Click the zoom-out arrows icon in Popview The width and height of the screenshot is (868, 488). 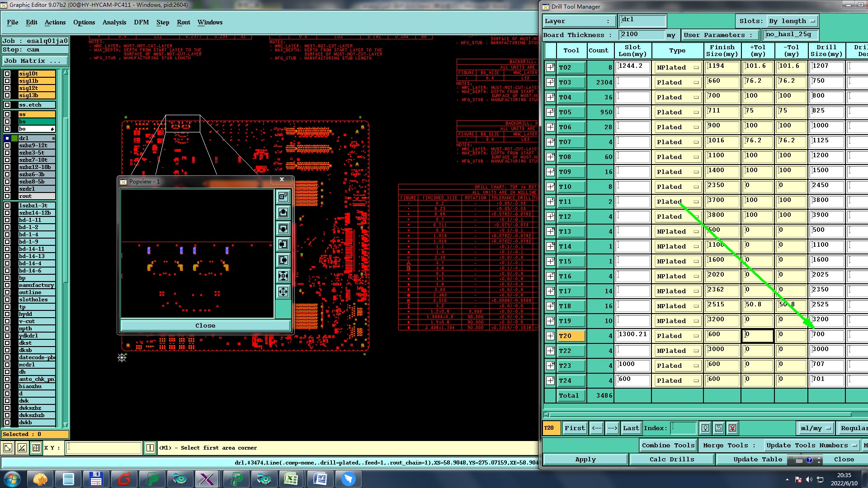[283, 292]
